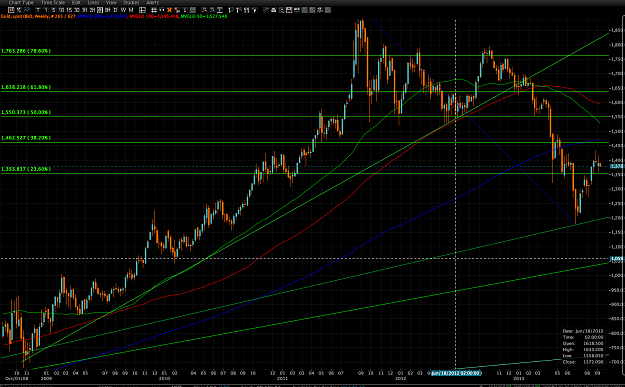This screenshot has height=387, width=625.
Task: Select the 1,550.373 (50.00%) Fibonacci label
Action: pos(26,112)
